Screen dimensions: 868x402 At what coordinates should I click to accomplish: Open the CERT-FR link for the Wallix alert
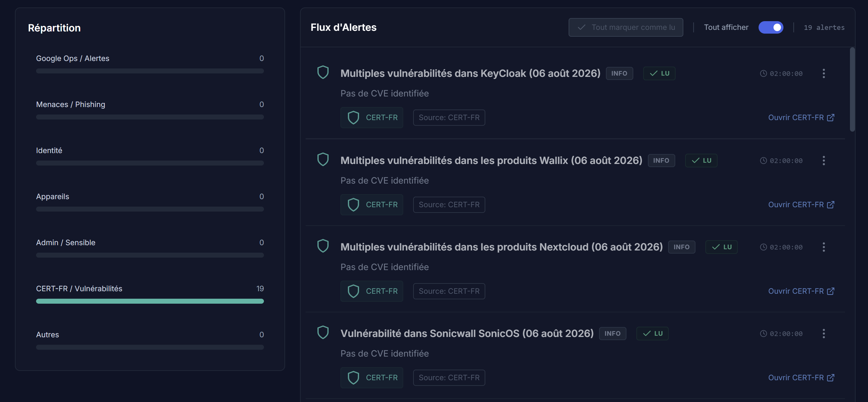tap(801, 205)
